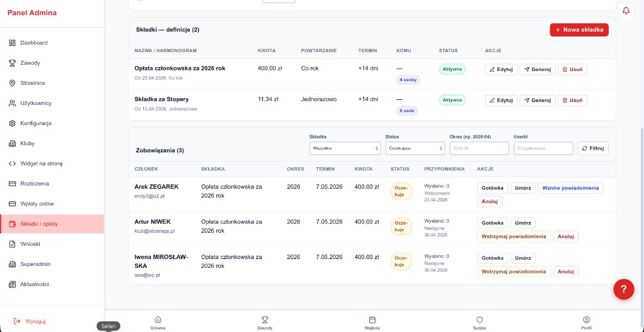
Task: Click the Zawody trophy icon in sidebar
Action: (x=12, y=63)
